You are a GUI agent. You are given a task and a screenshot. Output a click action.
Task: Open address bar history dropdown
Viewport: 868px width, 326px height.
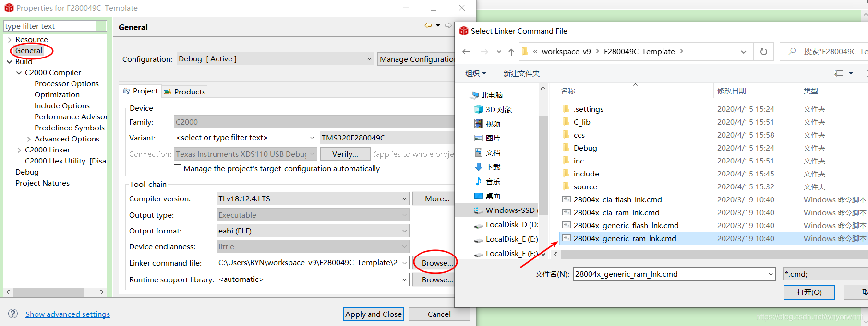744,52
